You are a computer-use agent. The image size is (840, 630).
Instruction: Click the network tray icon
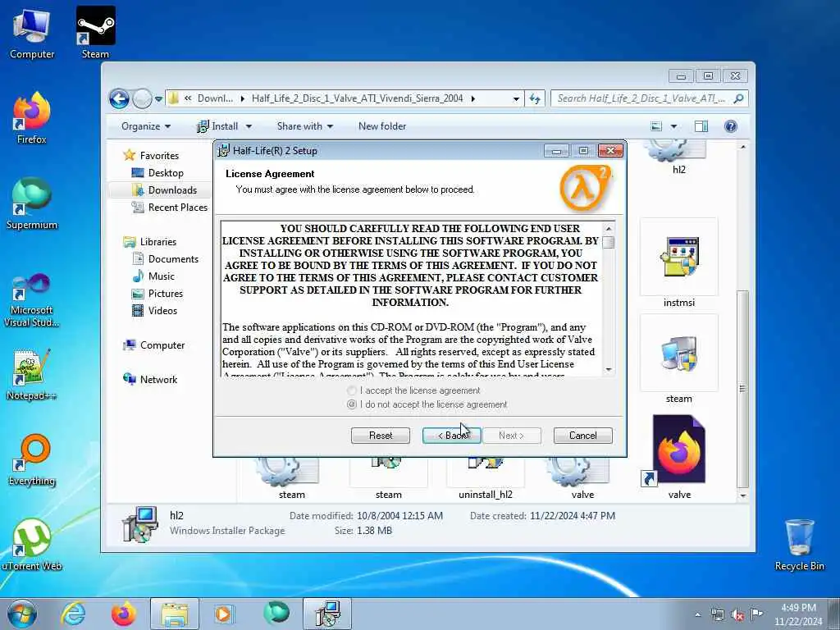point(717,614)
